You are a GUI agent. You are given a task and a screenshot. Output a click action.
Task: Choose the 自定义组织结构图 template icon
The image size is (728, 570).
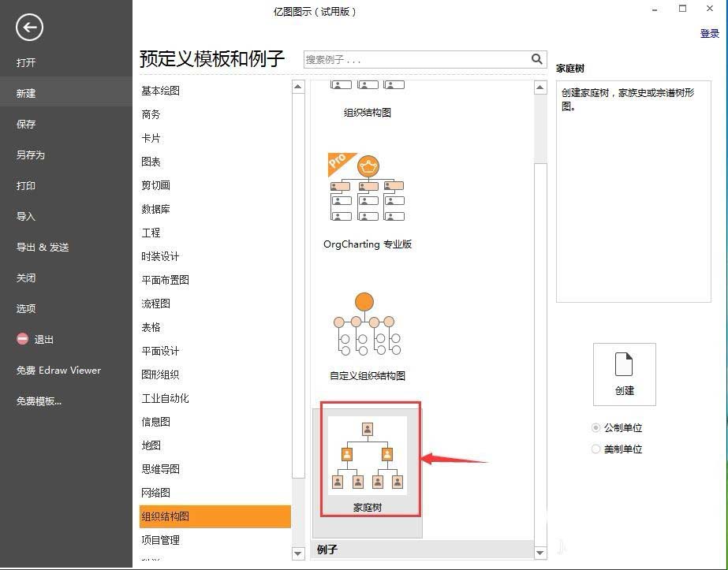(364, 323)
